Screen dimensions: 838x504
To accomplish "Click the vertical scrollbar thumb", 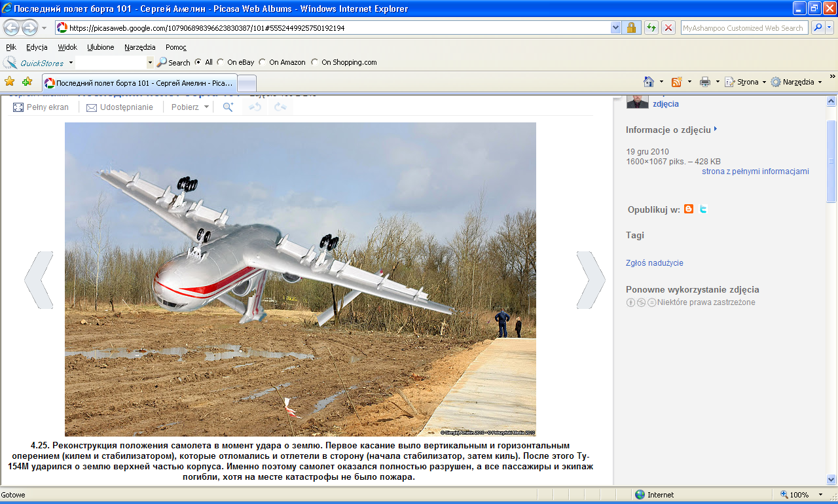I will (x=831, y=162).
